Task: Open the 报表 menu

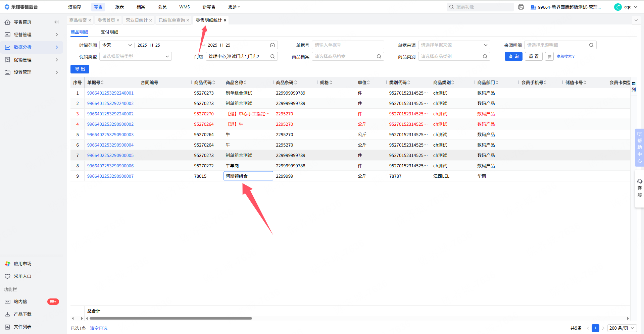Action: tap(119, 7)
